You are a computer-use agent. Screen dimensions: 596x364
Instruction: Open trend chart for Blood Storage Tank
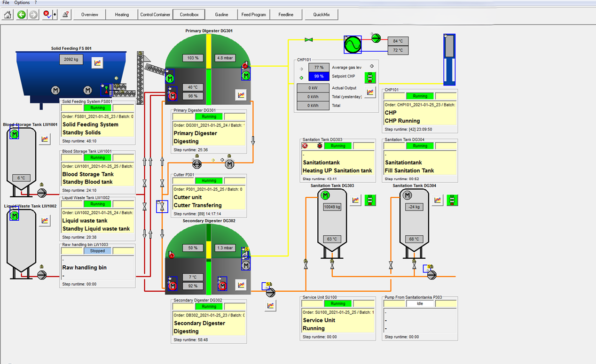click(45, 139)
